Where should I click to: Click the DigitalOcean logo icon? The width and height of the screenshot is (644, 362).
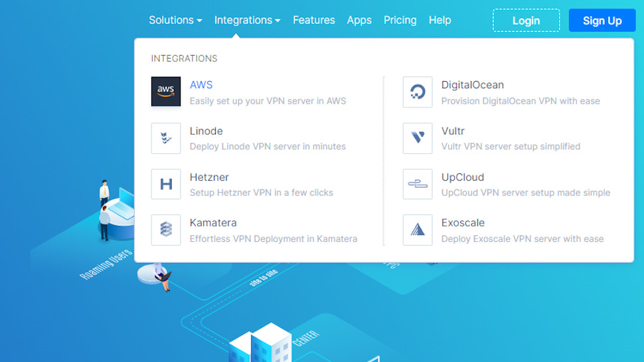click(418, 92)
